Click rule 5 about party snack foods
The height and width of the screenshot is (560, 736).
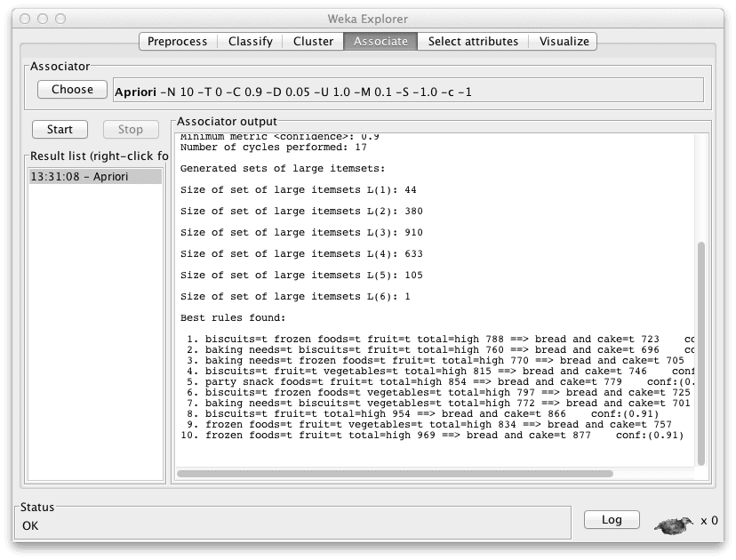pyautogui.click(x=440, y=382)
